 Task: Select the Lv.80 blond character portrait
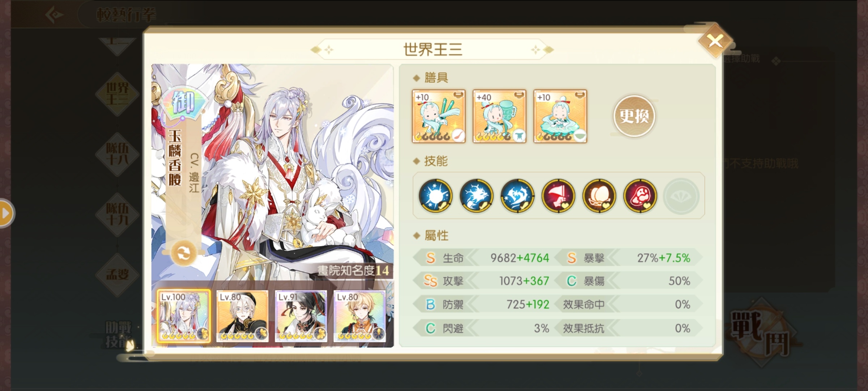(359, 316)
